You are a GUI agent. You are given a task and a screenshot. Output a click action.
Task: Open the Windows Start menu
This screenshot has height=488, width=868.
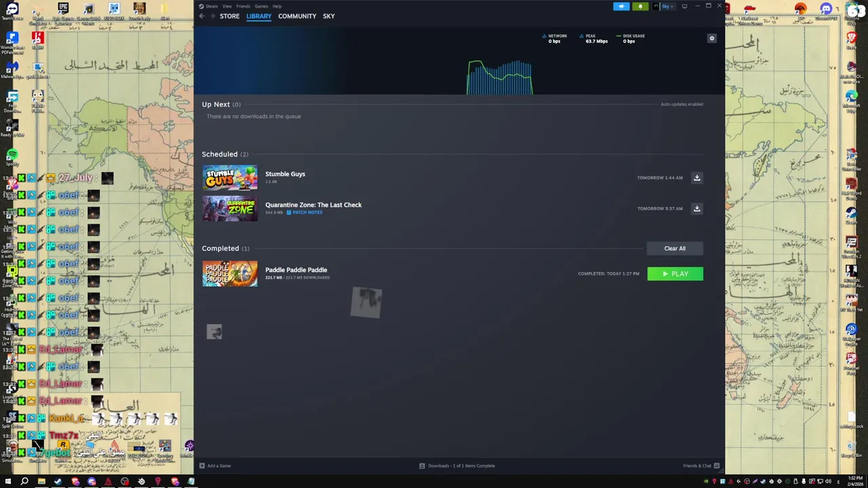[x=7, y=482]
